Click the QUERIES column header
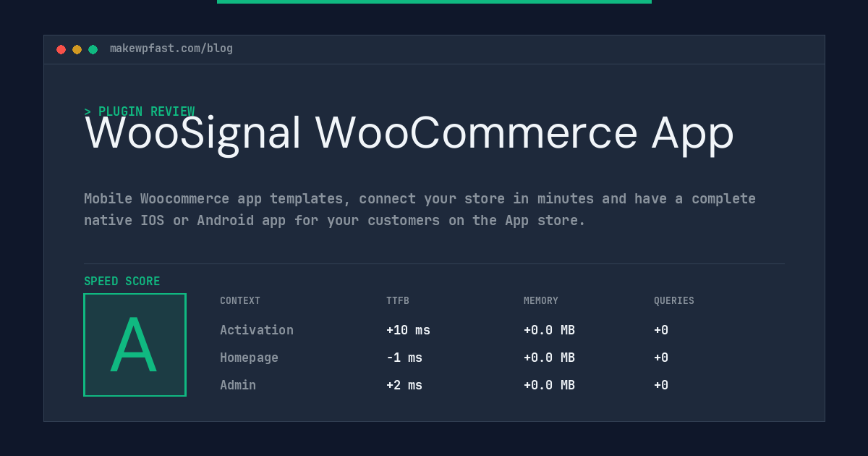 [x=674, y=301]
